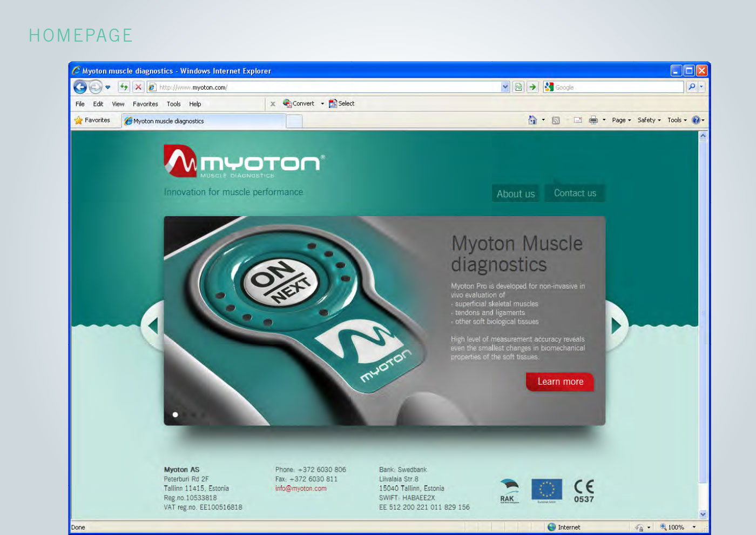Click the Phone: +372 6030 806 text
Screen dimensions: 756x535
point(310,470)
